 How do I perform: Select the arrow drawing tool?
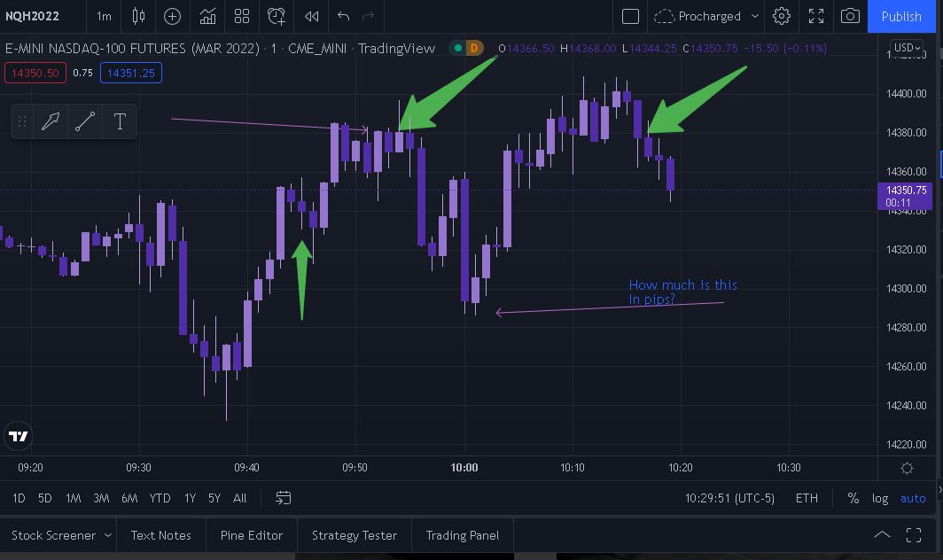(x=51, y=121)
